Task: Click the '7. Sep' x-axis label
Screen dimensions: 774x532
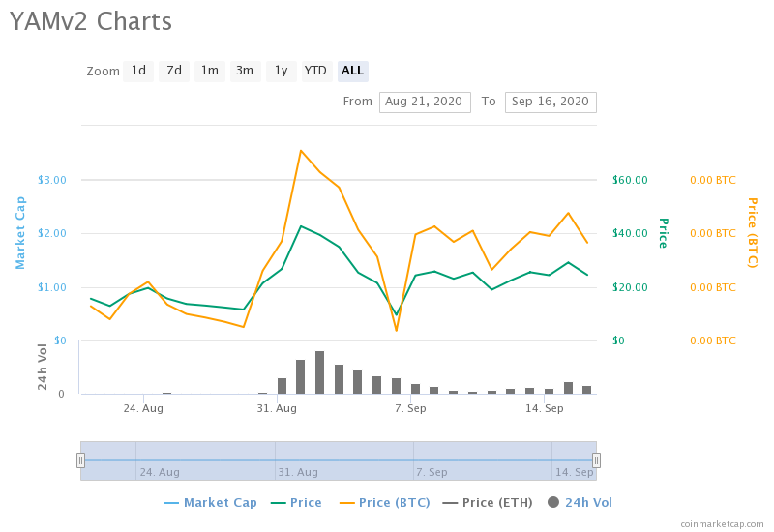Action: (410, 408)
